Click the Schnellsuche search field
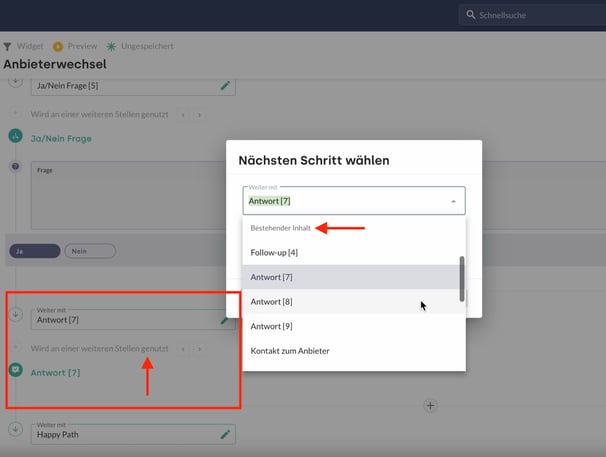 (x=530, y=15)
